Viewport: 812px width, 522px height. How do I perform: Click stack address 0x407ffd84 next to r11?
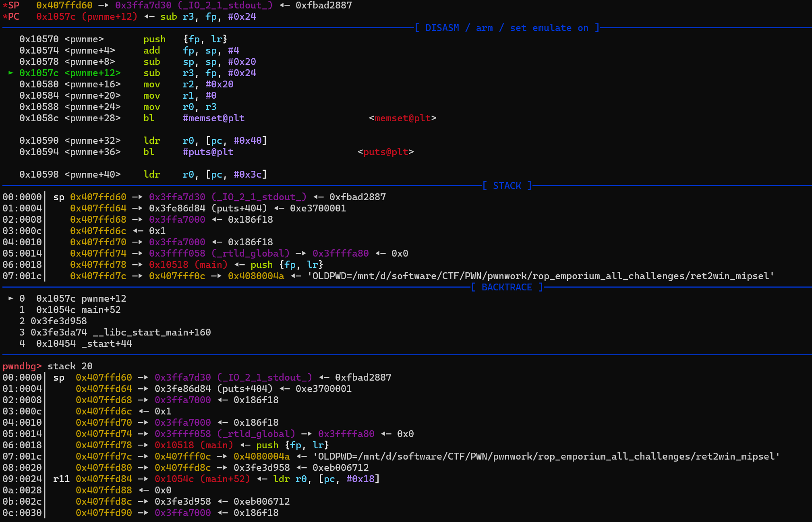click(104, 479)
